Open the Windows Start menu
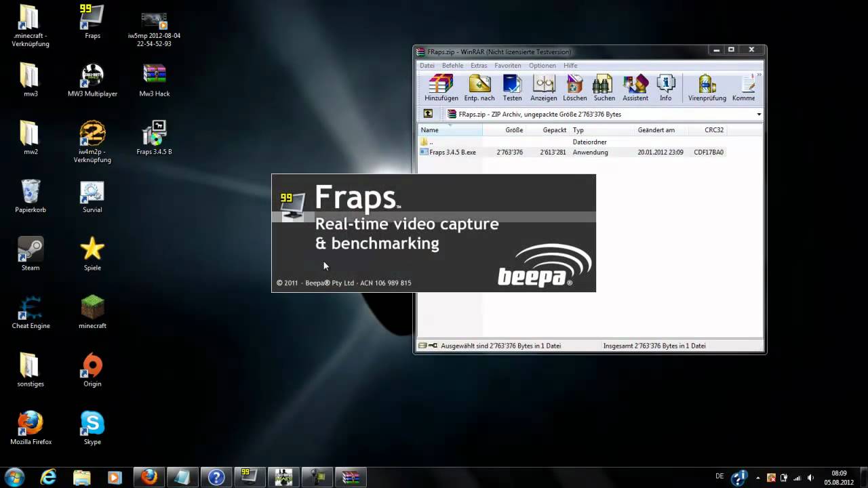Viewport: 868px width, 488px height. pyautogui.click(x=14, y=476)
